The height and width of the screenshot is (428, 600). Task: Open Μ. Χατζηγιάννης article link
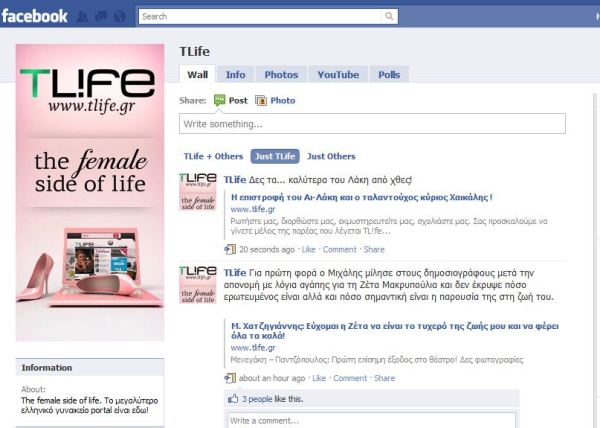click(395, 331)
